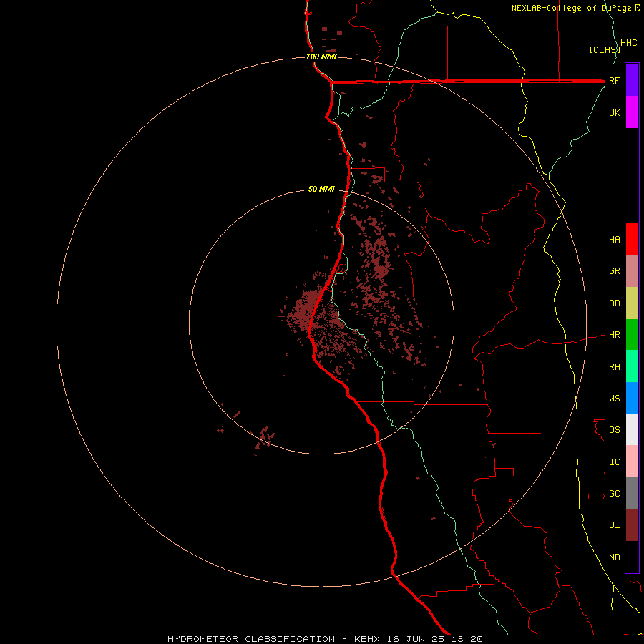Click the HR green legend swatch
The image size is (644, 644).
[632, 335]
